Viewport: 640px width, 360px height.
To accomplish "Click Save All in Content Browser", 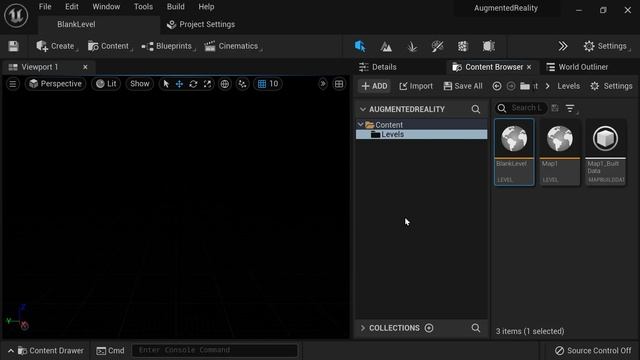I will (463, 86).
